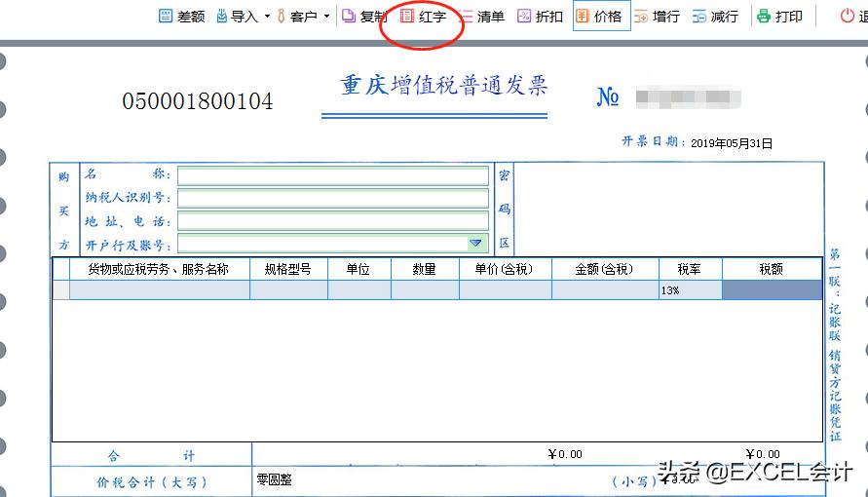This screenshot has width=868, height=497.
Task: Click the 差额 toolbar icon
Action: (165, 16)
